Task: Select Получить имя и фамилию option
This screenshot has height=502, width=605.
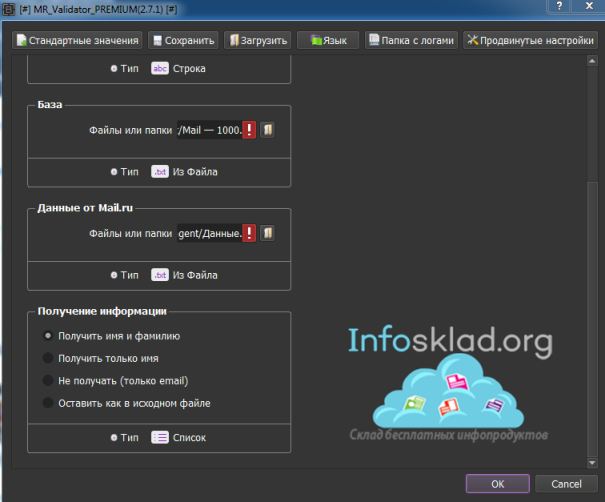Action: [48, 337]
